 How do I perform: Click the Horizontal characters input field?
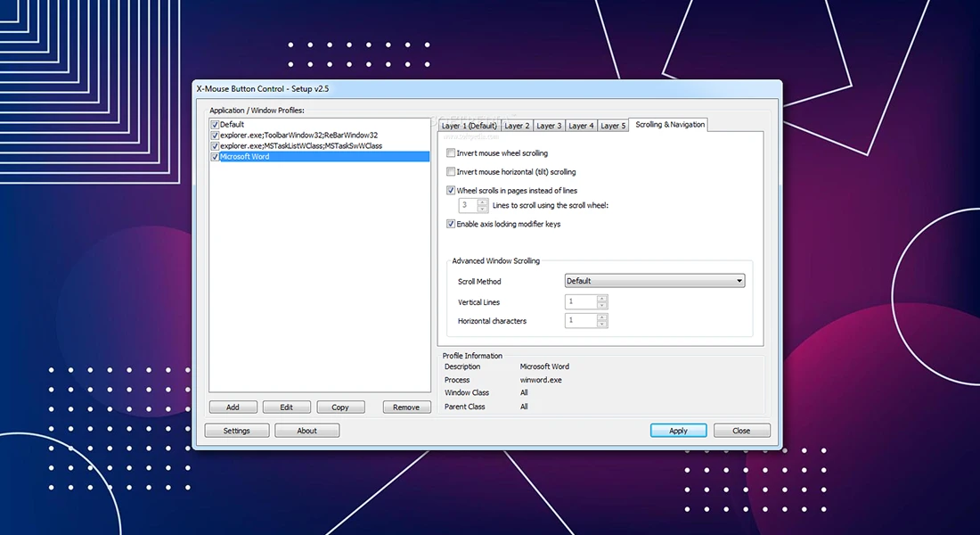click(x=581, y=321)
